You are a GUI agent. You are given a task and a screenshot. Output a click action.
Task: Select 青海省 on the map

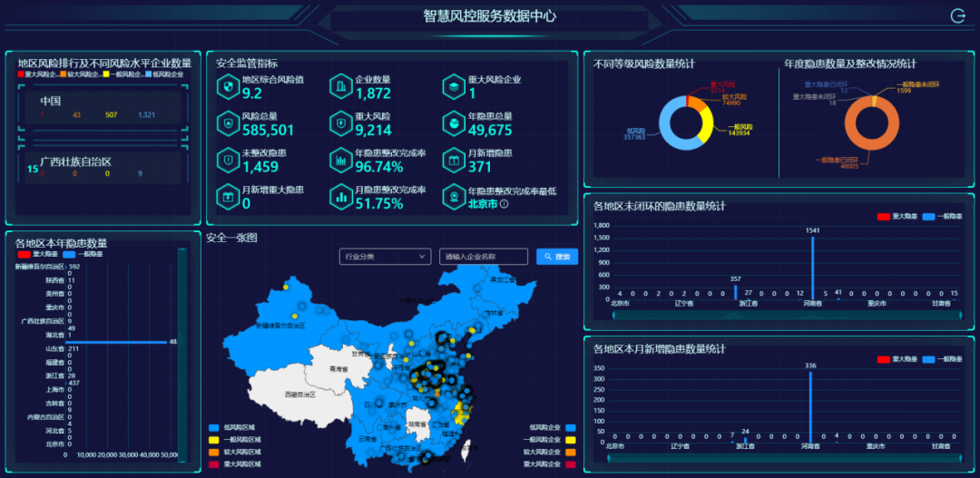tap(338, 369)
